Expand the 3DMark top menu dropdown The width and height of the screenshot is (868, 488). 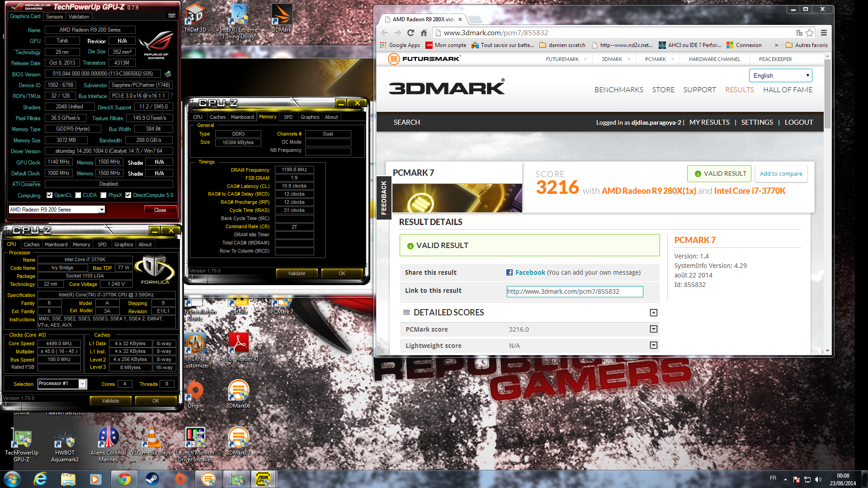pos(629,59)
